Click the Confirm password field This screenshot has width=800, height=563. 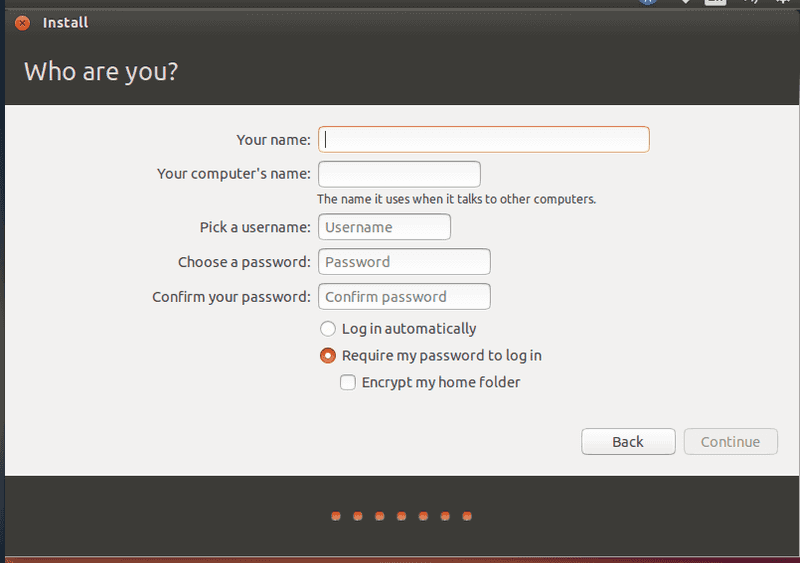[x=404, y=297]
